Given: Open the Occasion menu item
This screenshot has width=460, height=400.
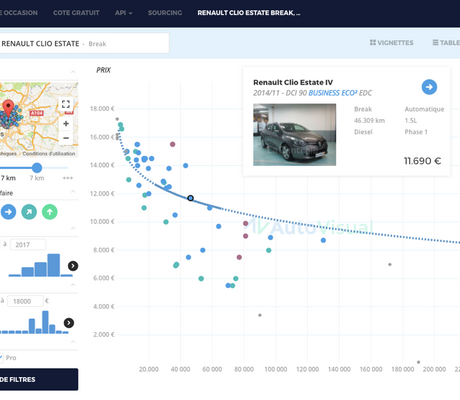Looking at the screenshot, I should (19, 13).
